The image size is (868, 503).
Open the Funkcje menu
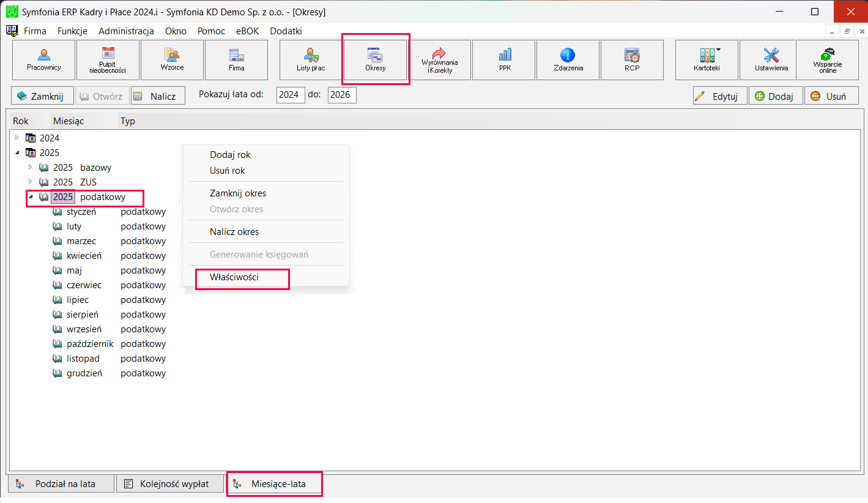tap(72, 31)
